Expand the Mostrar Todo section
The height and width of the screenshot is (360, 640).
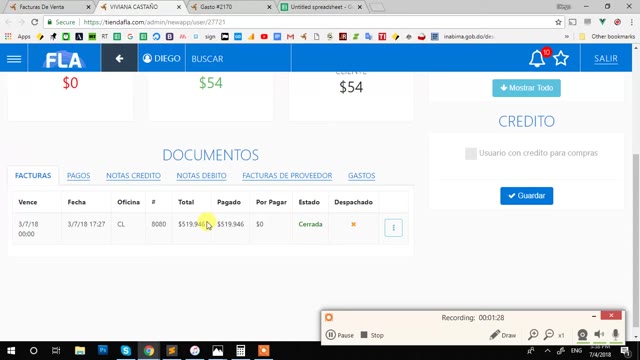point(527,88)
